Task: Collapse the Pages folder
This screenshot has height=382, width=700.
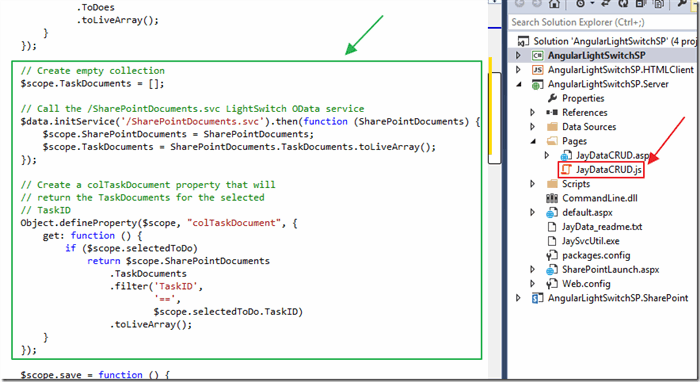Action: (x=533, y=141)
